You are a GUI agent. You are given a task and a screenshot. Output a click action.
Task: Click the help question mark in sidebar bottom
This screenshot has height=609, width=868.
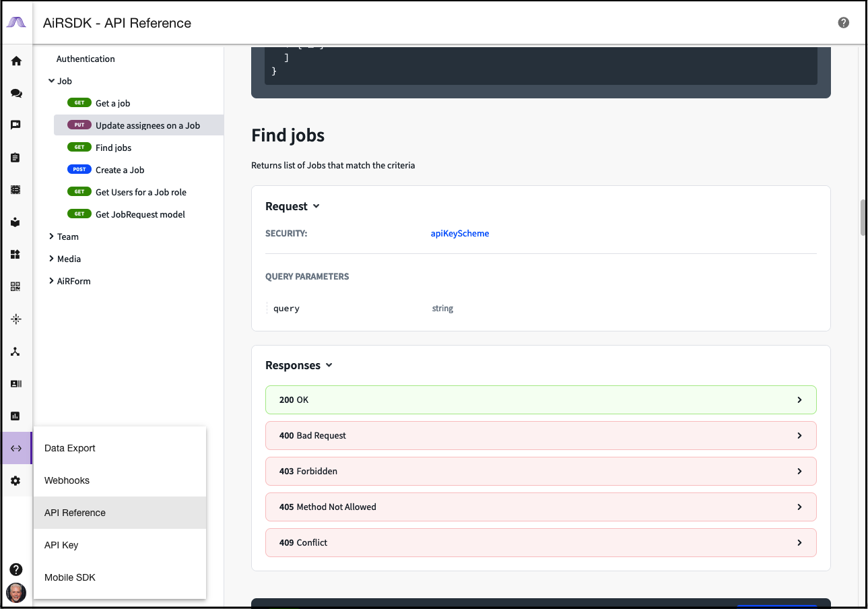pos(16,569)
